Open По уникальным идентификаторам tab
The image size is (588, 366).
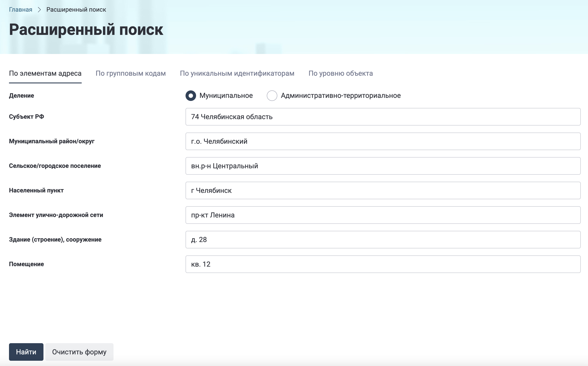click(237, 73)
